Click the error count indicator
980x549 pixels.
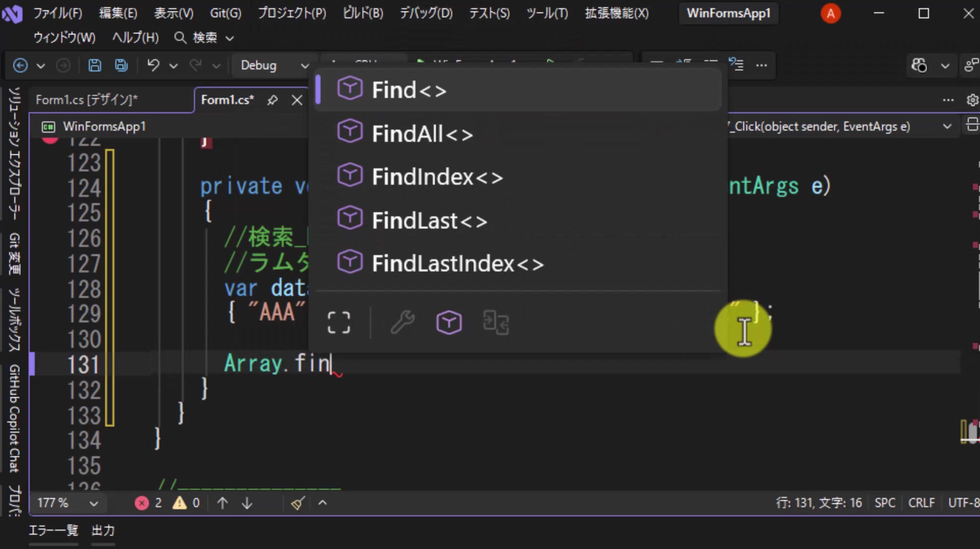point(149,503)
